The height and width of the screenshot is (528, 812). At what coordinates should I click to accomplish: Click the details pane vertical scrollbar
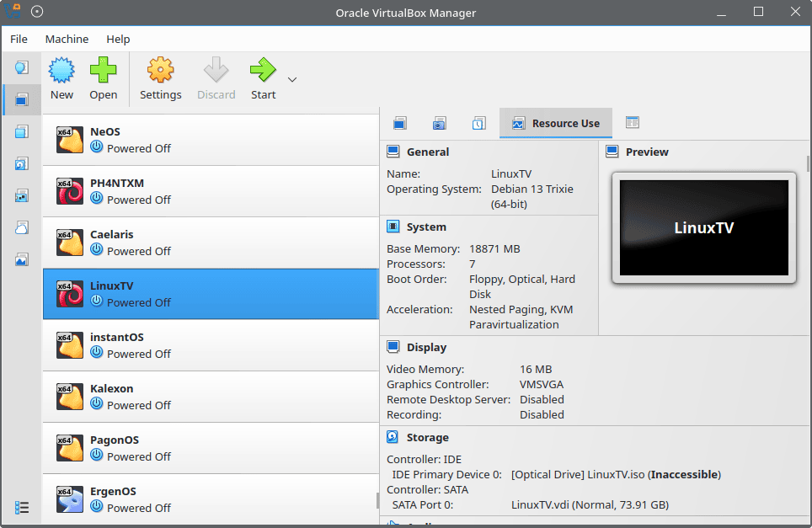point(808,163)
